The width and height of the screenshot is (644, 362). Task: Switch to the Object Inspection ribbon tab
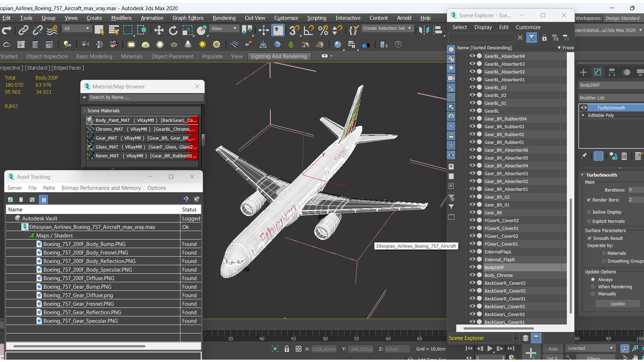[47, 56]
